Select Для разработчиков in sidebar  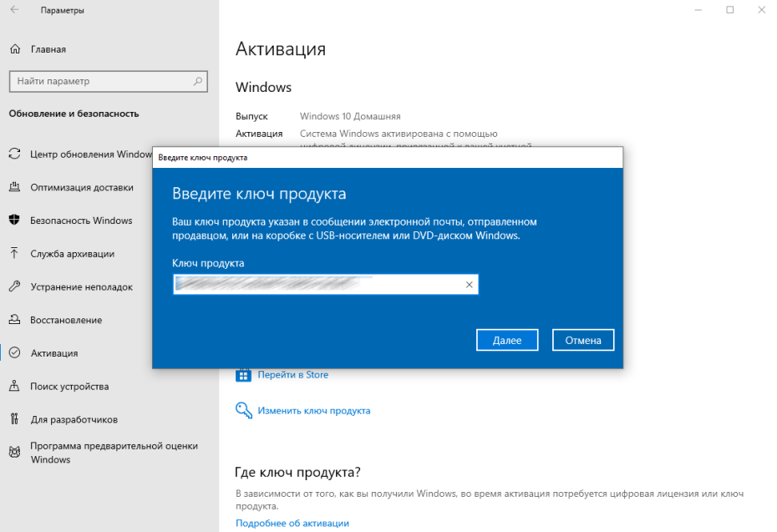(74, 419)
